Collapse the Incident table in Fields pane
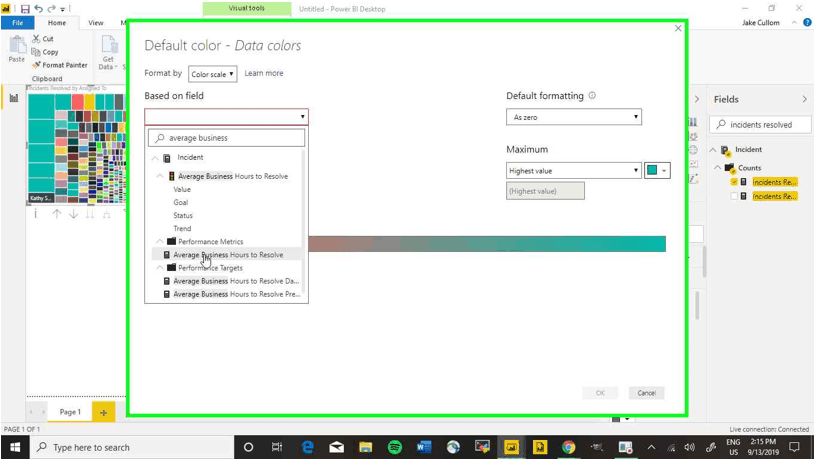Screen dimensions: 816x459 pyautogui.click(x=713, y=150)
